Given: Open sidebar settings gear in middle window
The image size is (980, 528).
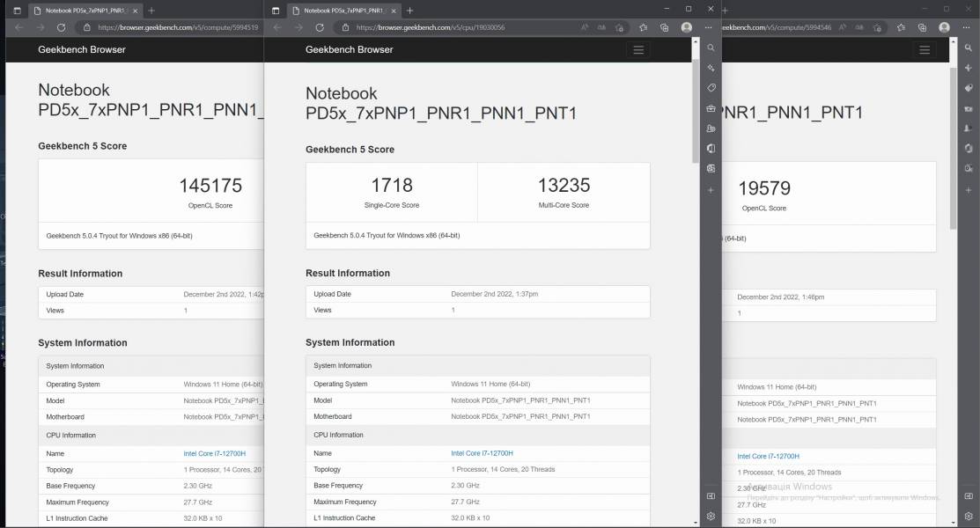Looking at the screenshot, I should [x=711, y=517].
